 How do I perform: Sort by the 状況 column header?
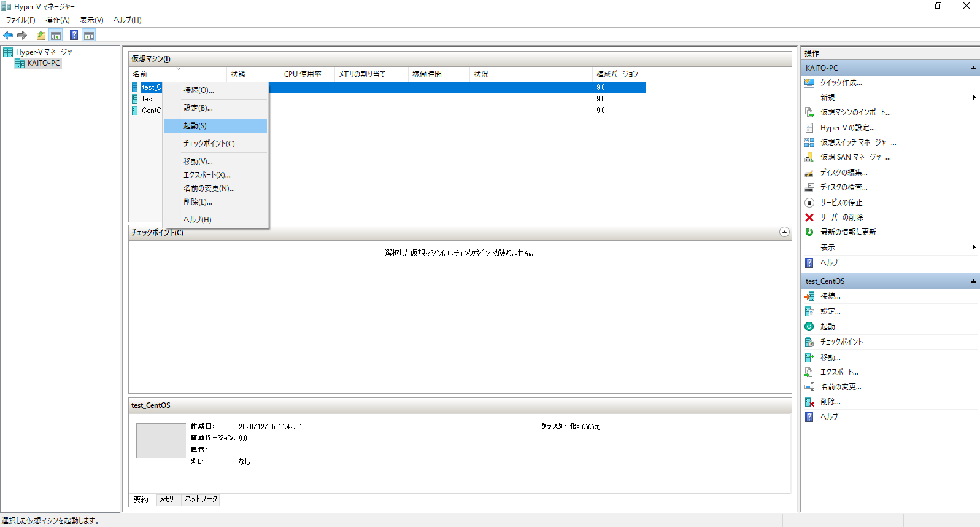[x=531, y=74]
